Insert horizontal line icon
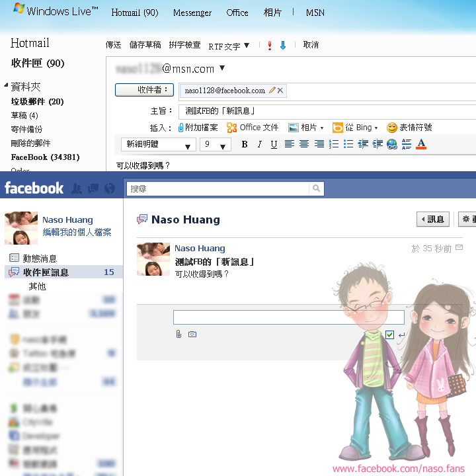The height and width of the screenshot is (476, 476). click(407, 144)
